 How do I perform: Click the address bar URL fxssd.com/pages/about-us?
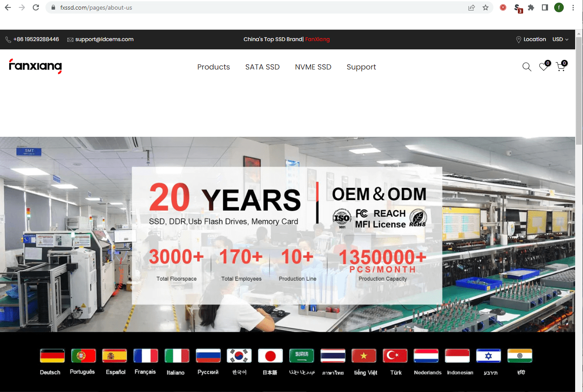pyautogui.click(x=96, y=7)
